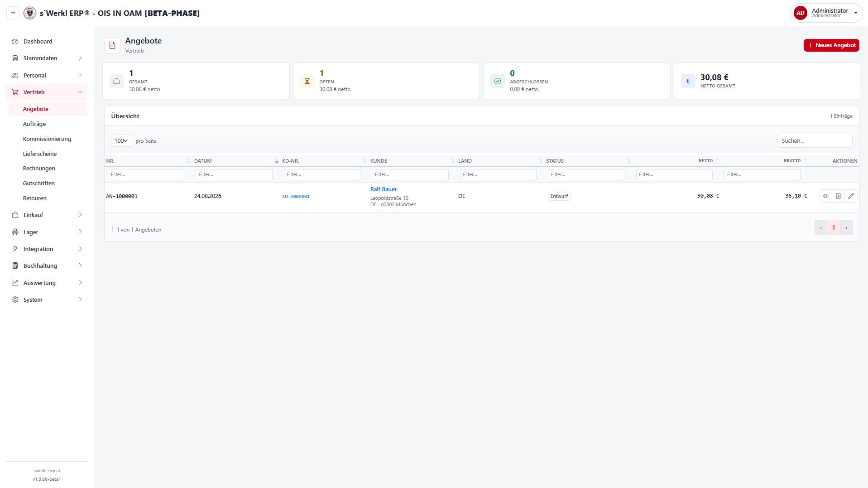Click the Vertrieb shopping cart icon

click(15, 92)
